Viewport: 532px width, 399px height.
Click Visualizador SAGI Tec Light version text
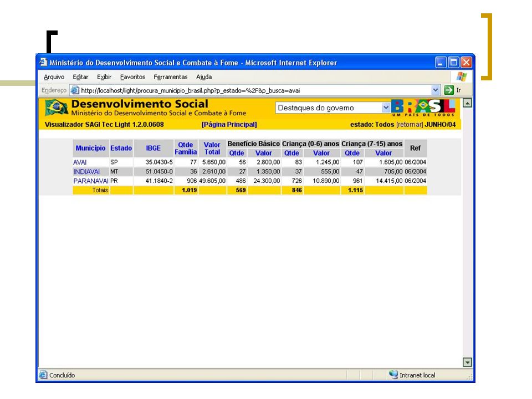click(x=104, y=125)
